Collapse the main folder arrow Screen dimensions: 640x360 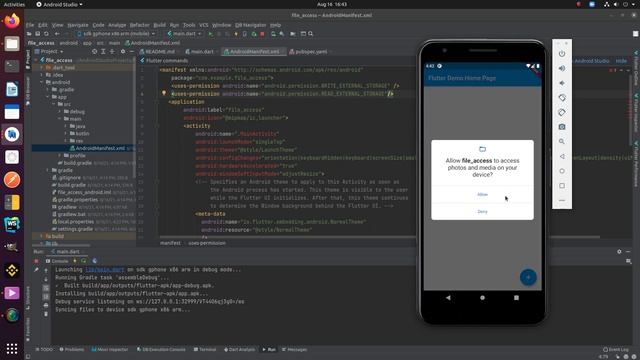(60, 119)
